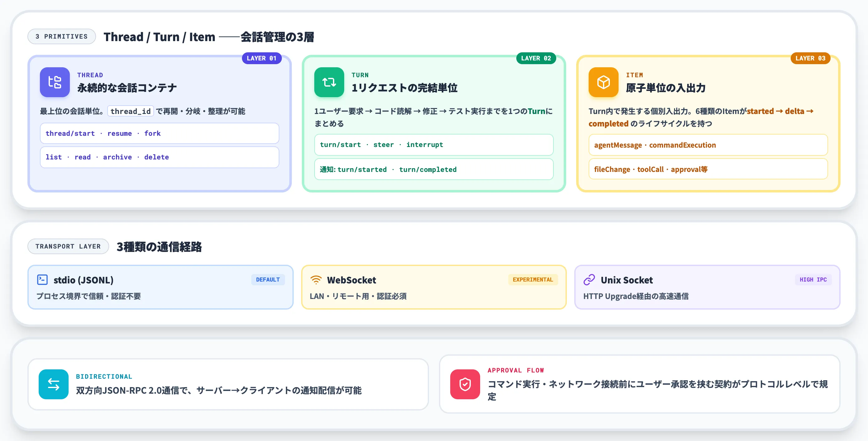Click the LAYER 01 badge
The width and height of the screenshot is (868, 441).
pos(262,58)
